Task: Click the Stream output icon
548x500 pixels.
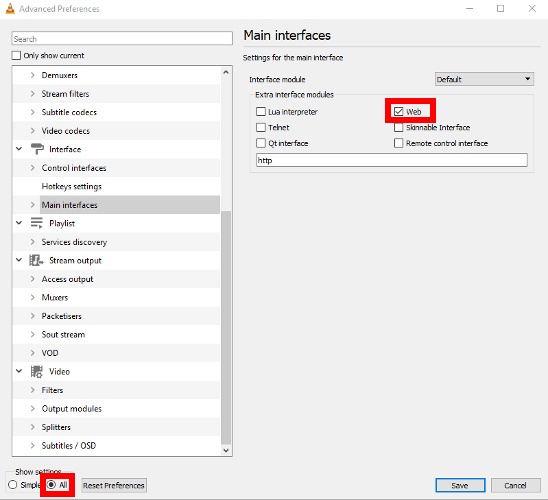Action: (x=36, y=260)
